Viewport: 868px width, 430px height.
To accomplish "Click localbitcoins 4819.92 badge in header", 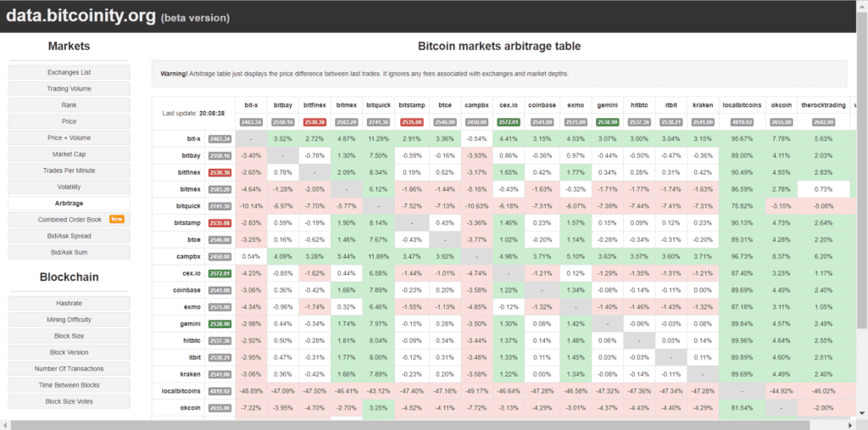I will 742,122.
